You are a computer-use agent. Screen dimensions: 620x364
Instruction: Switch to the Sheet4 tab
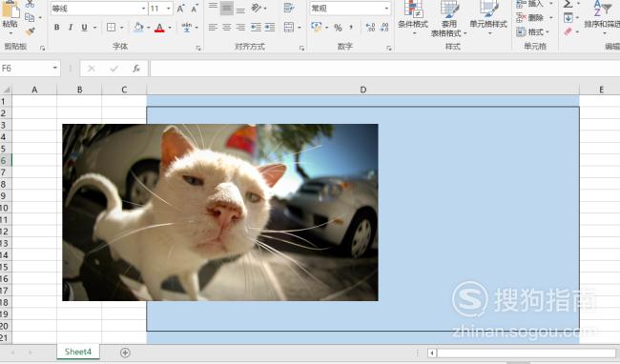[x=78, y=352]
